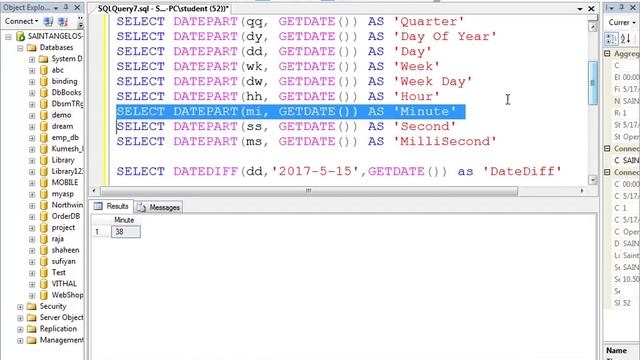Expand the Security folder node
The width and height of the screenshot is (640, 360).
point(20,307)
